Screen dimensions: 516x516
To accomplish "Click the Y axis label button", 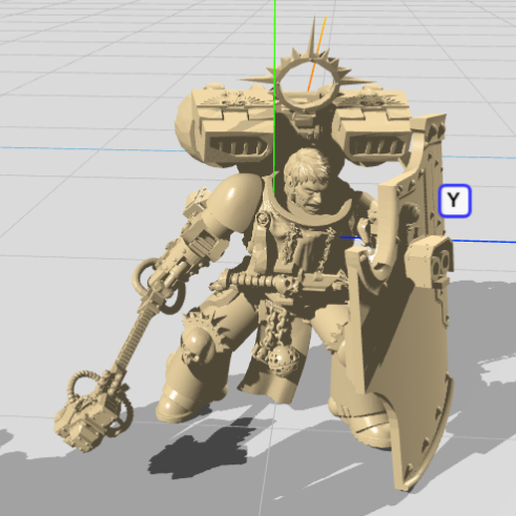I will pyautogui.click(x=454, y=201).
